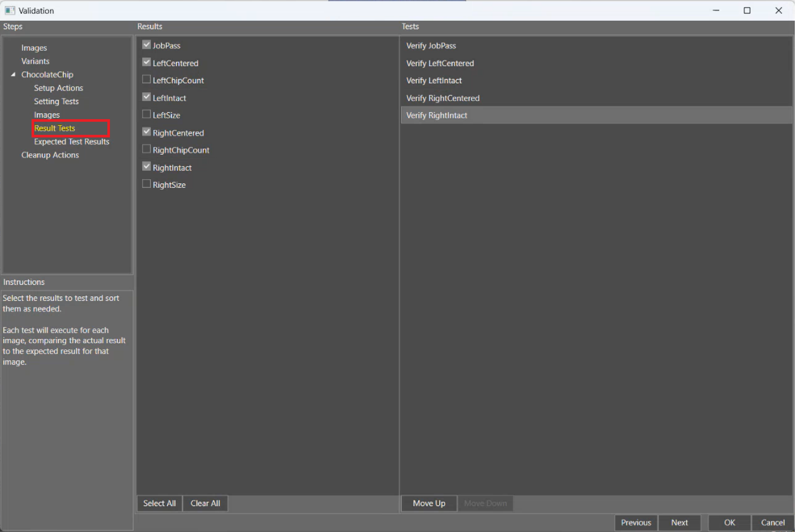Open the Cleanup Actions step
This screenshot has height=532, width=795.
(50, 155)
